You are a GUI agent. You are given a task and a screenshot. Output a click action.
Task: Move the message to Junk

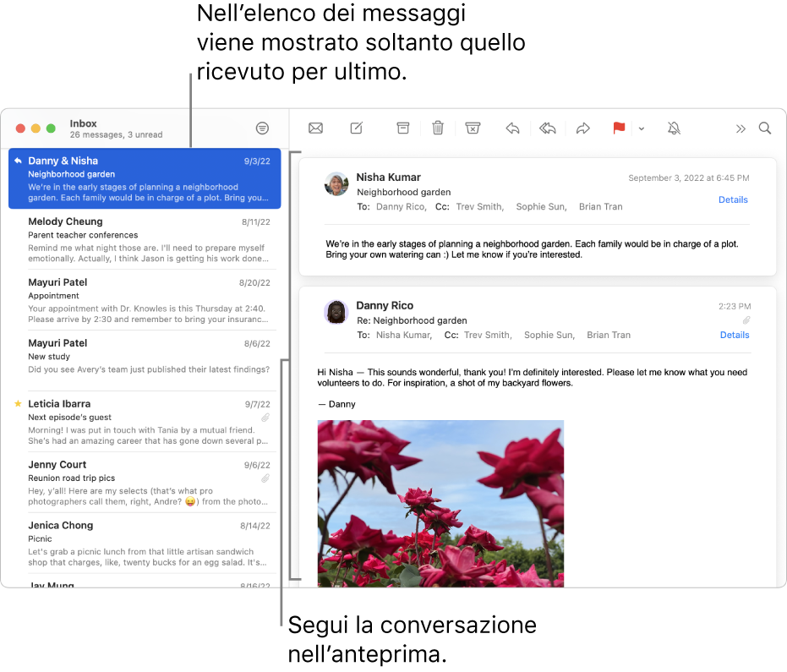pos(473,128)
